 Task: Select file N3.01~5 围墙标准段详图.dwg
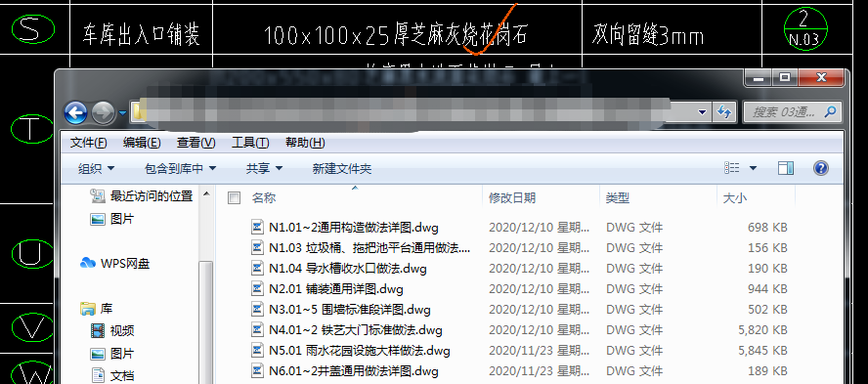tap(350, 310)
